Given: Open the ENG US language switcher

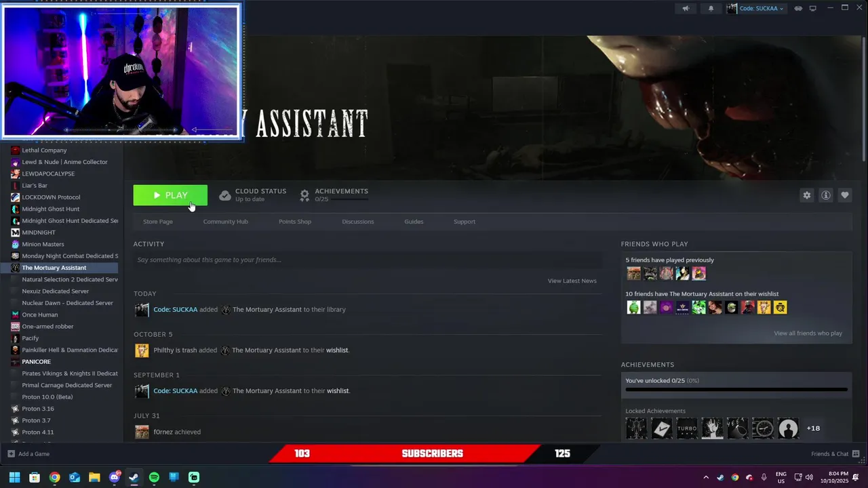Looking at the screenshot, I should [x=781, y=477].
